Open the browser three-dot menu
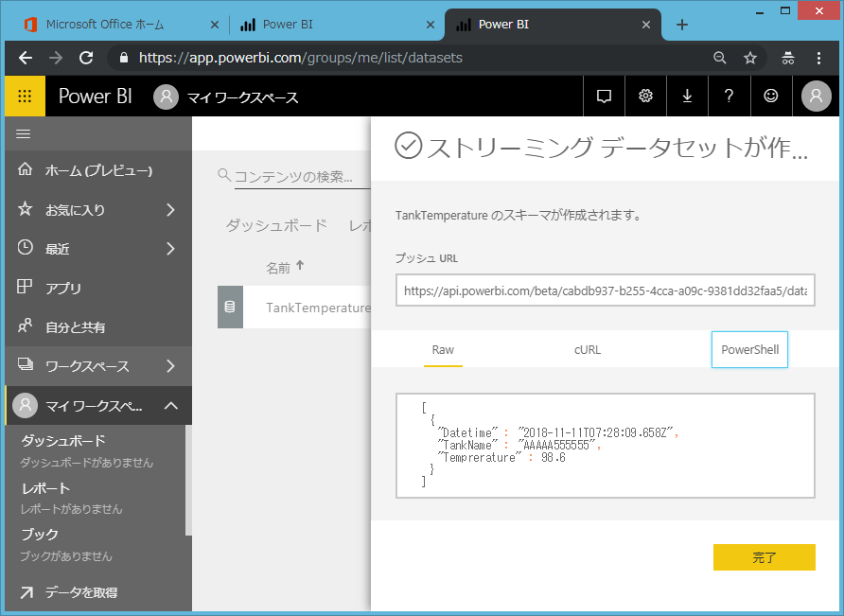 pos(818,58)
